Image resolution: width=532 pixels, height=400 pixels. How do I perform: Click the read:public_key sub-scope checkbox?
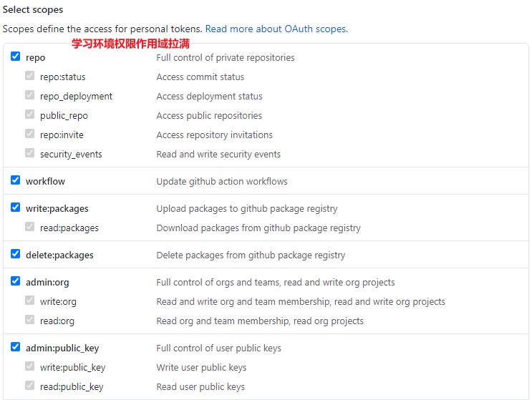[30, 386]
